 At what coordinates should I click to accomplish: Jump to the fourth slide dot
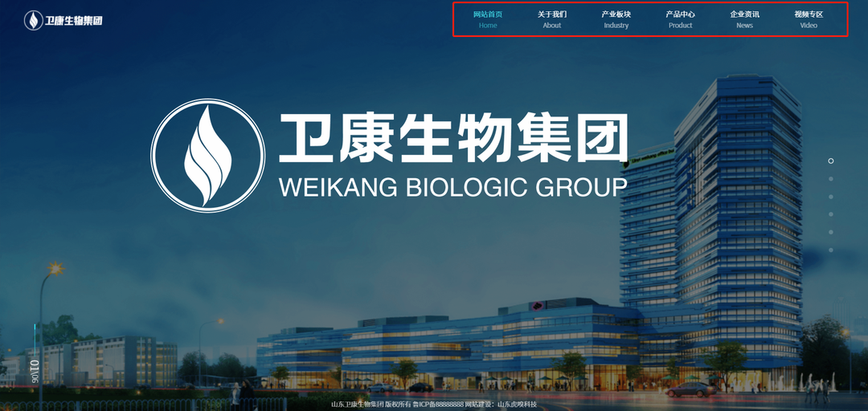pyautogui.click(x=831, y=214)
